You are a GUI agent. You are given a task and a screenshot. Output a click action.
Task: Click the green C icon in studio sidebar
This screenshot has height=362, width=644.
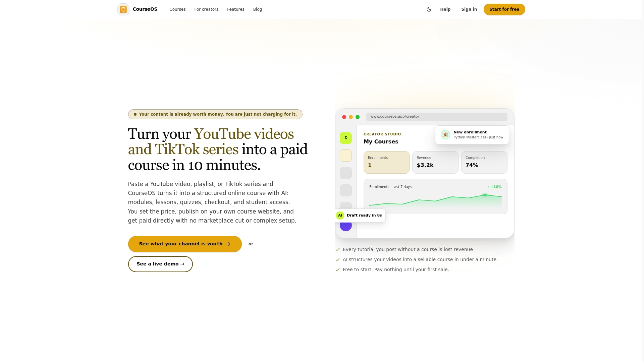click(x=346, y=138)
